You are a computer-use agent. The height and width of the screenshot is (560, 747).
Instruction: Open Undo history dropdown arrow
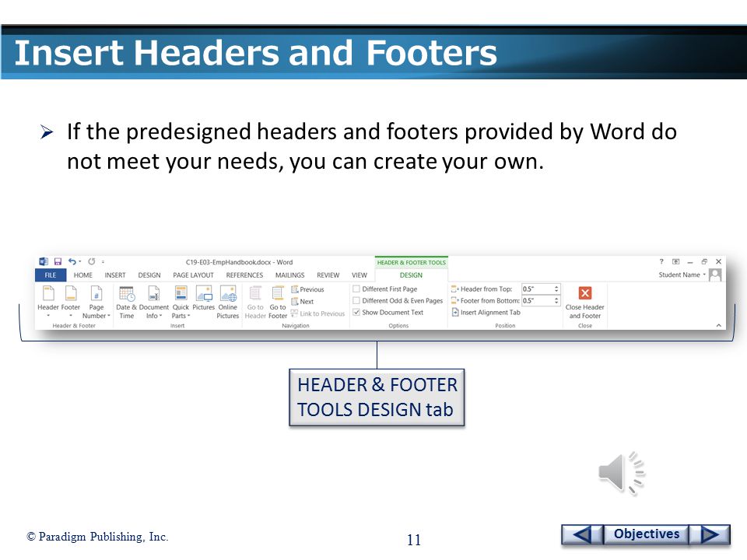point(79,261)
